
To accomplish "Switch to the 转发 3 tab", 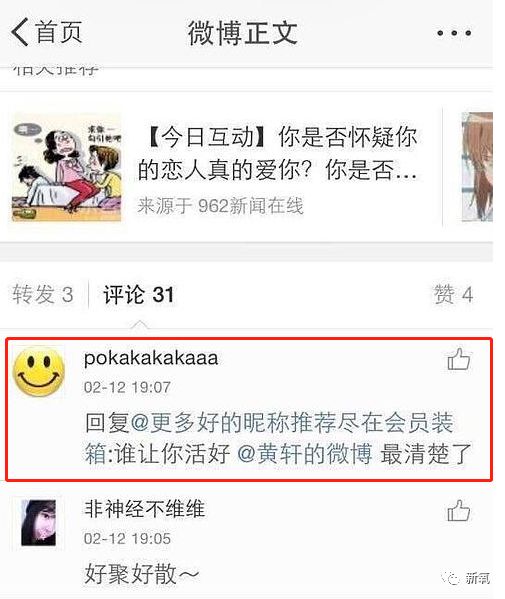I will point(43,295).
